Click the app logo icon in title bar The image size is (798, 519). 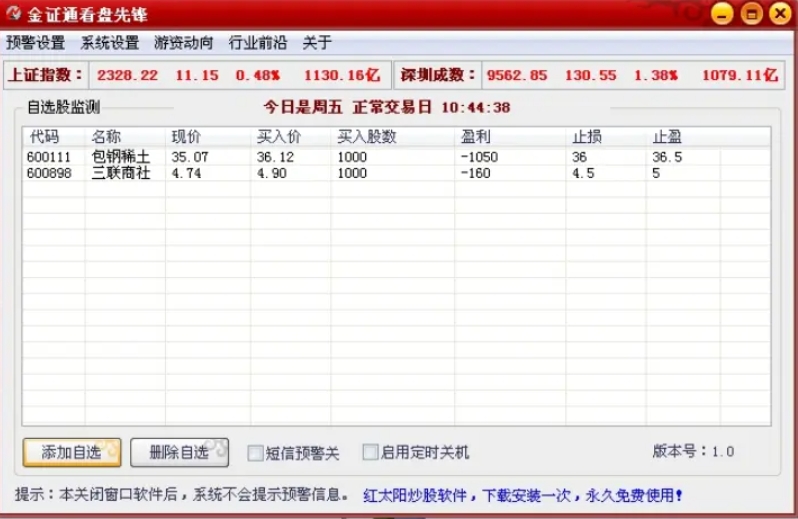pos(13,13)
